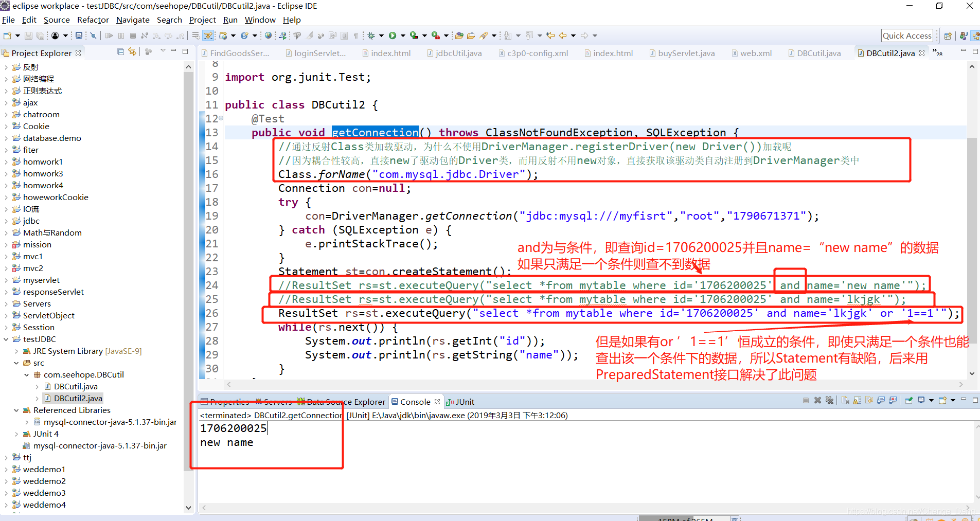
Task: Collapse the com.seehope.DBCutil package
Action: [27, 375]
